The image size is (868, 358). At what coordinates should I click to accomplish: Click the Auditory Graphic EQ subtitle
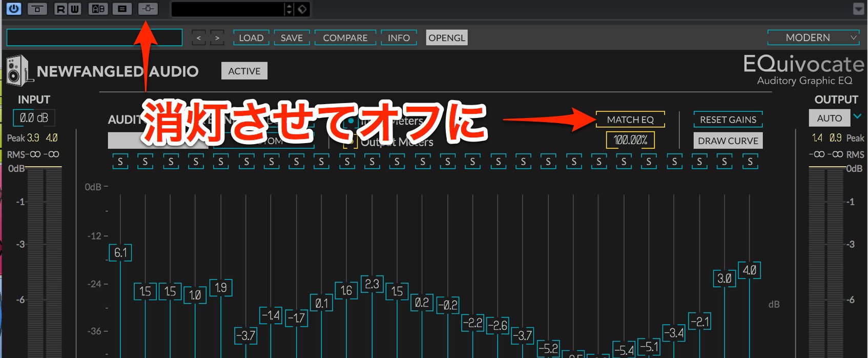pyautogui.click(x=804, y=81)
